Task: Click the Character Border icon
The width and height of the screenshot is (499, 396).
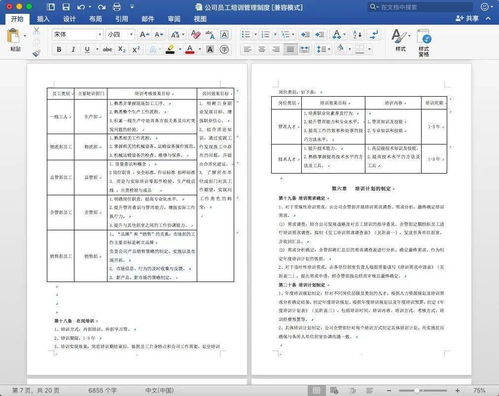Action: [x=224, y=34]
